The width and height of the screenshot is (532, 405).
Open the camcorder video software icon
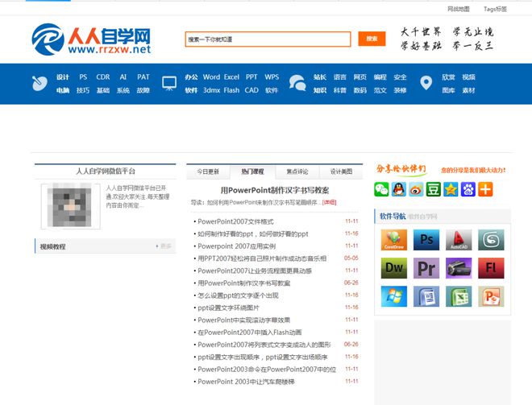click(x=459, y=268)
